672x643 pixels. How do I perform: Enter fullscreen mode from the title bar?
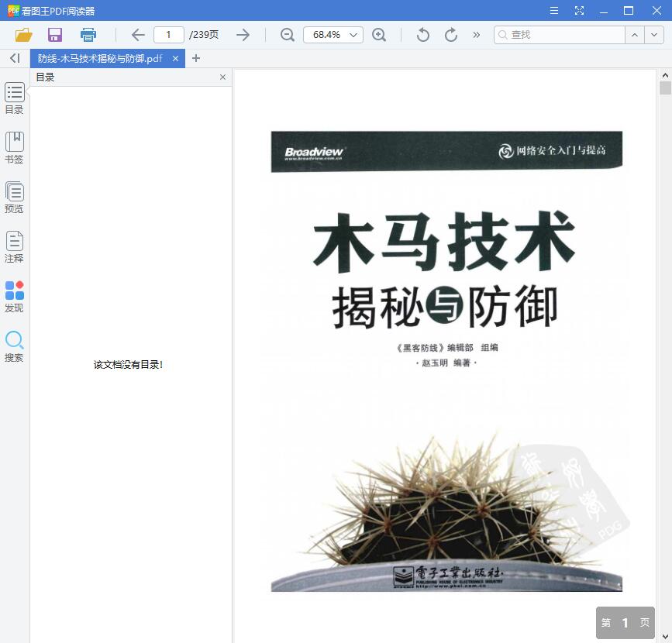coord(579,10)
